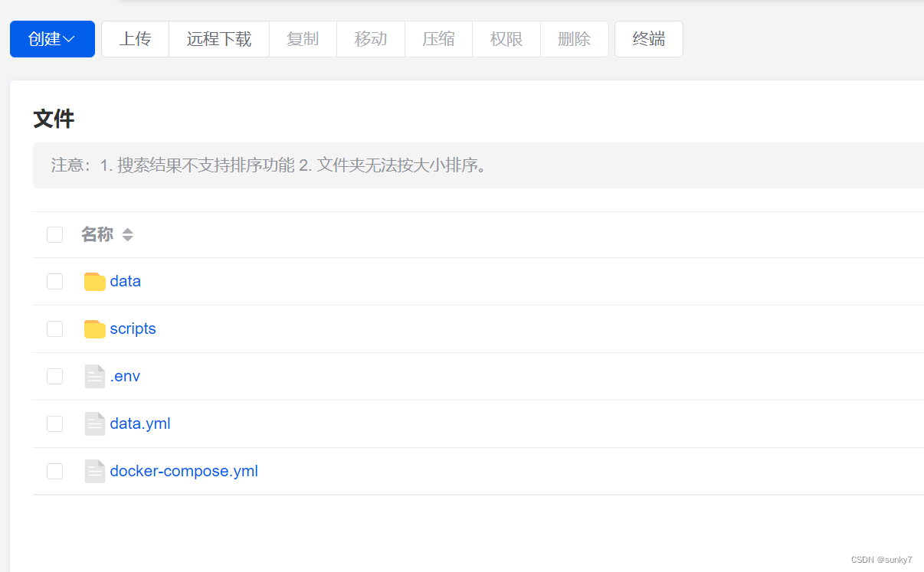Click the scripts folder icon

point(93,328)
